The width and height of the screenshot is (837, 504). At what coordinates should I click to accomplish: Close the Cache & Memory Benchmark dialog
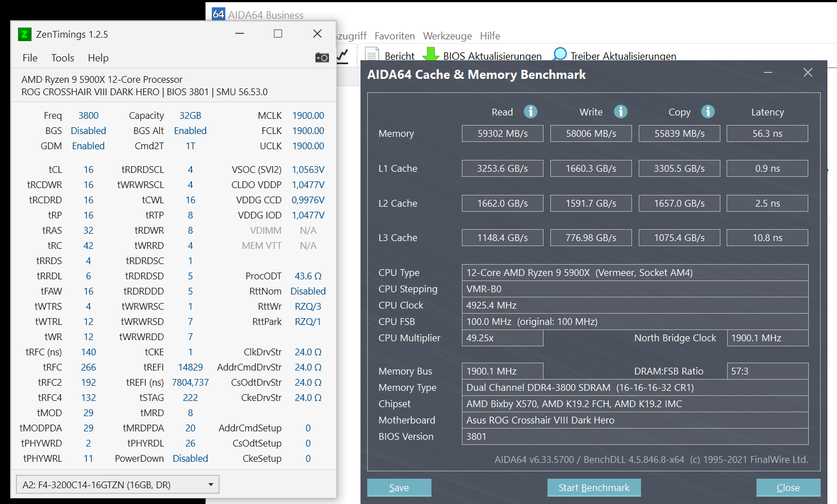coord(808,73)
